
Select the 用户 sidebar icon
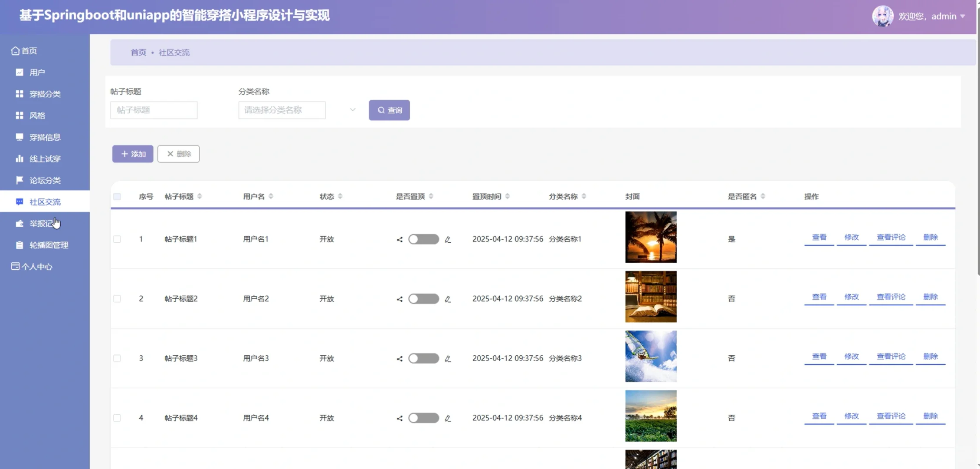19,72
